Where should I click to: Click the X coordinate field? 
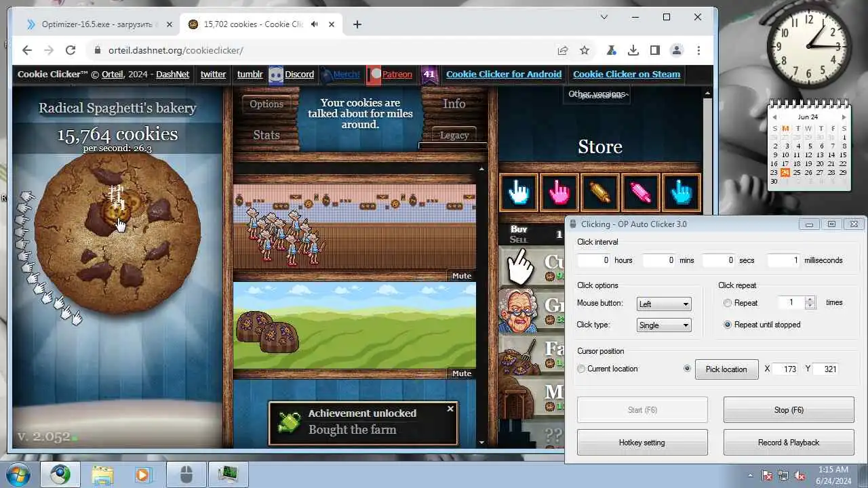click(x=786, y=369)
